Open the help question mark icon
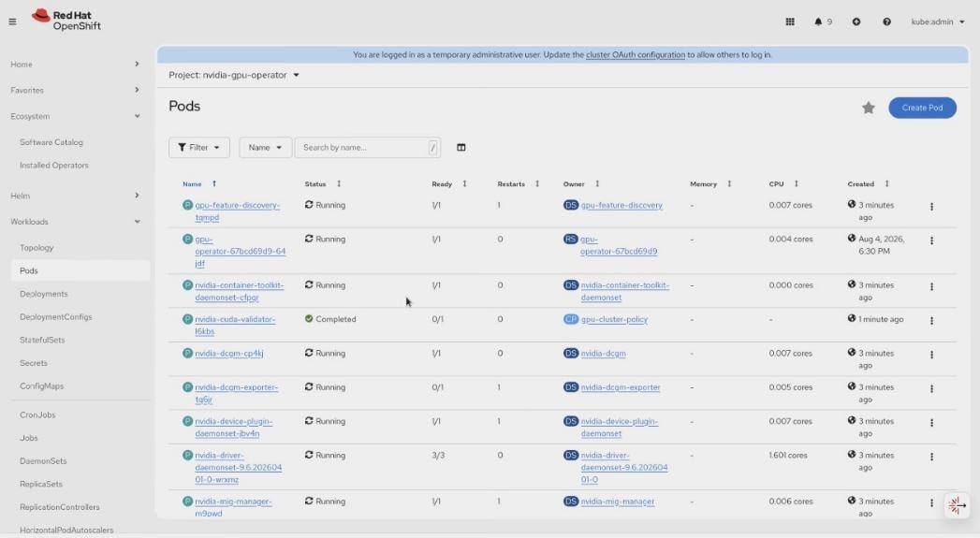Viewport: 980px width, 538px height. point(887,22)
